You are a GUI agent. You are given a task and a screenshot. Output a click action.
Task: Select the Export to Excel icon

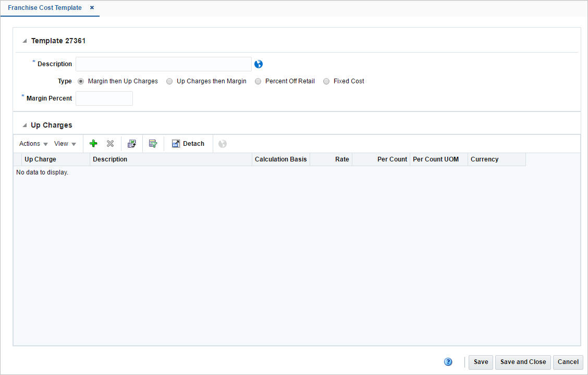131,143
